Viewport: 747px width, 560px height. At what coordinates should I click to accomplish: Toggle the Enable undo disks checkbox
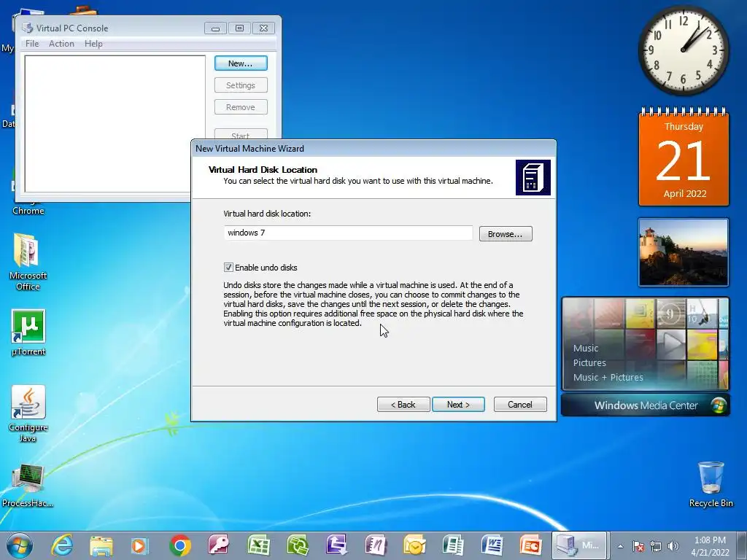[228, 268]
